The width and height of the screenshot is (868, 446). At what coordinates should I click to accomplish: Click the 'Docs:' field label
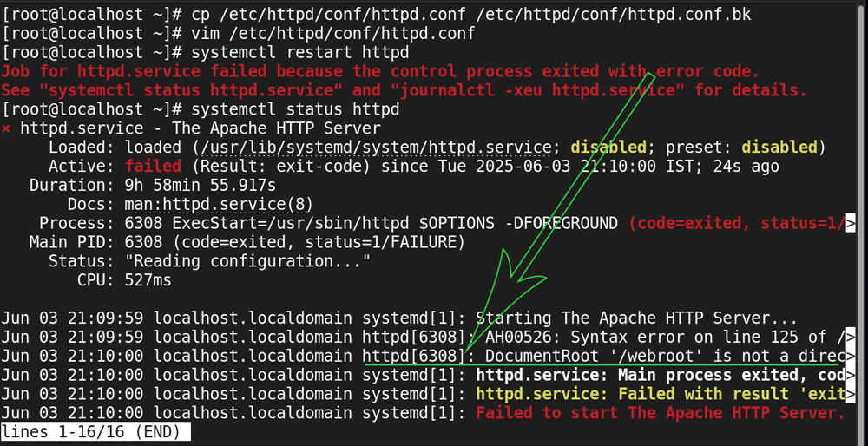pyautogui.click(x=91, y=205)
